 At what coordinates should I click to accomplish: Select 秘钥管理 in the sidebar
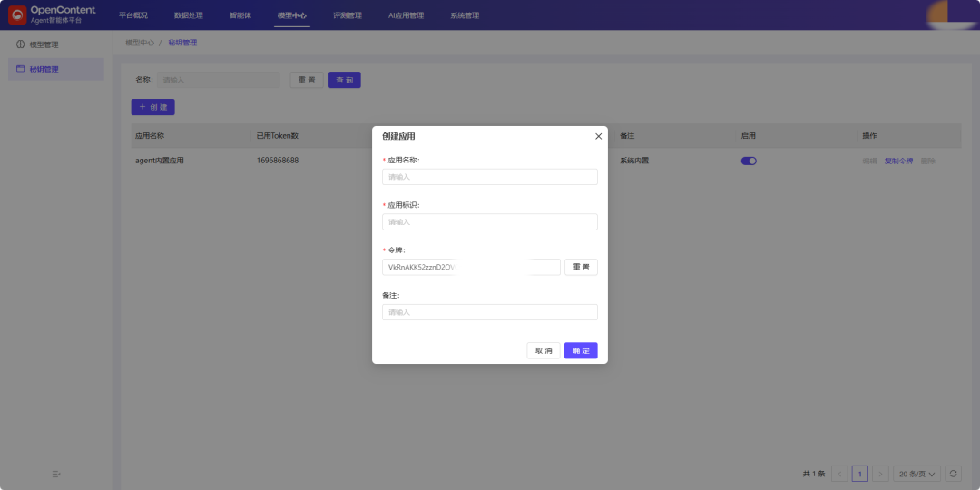(56, 69)
